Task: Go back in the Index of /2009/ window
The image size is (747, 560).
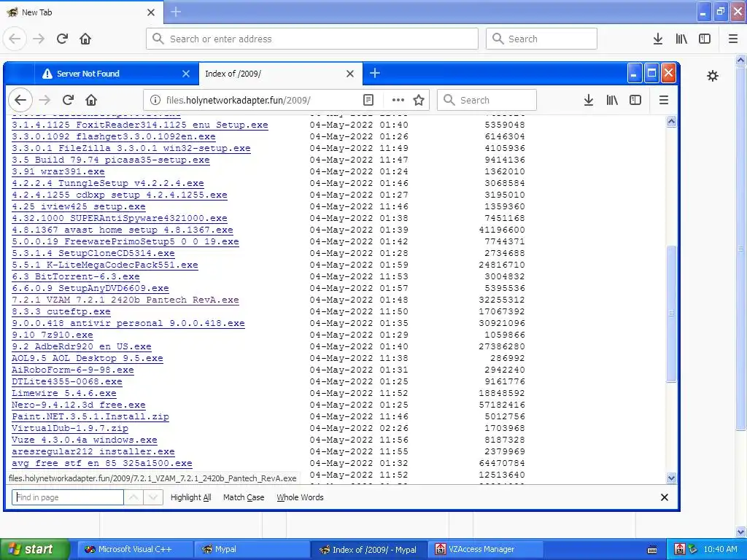Action: coord(20,100)
